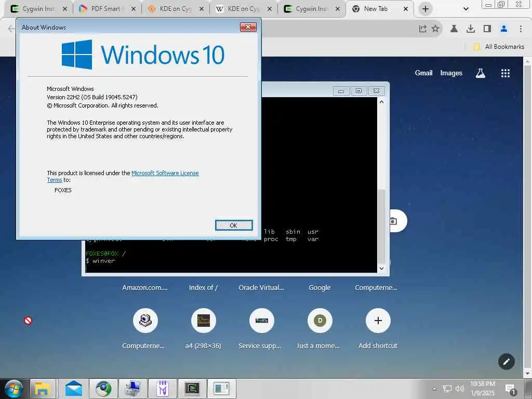Image resolution: width=532 pixels, height=399 pixels.
Task: Close the About Windows dialog
Action: point(248,27)
